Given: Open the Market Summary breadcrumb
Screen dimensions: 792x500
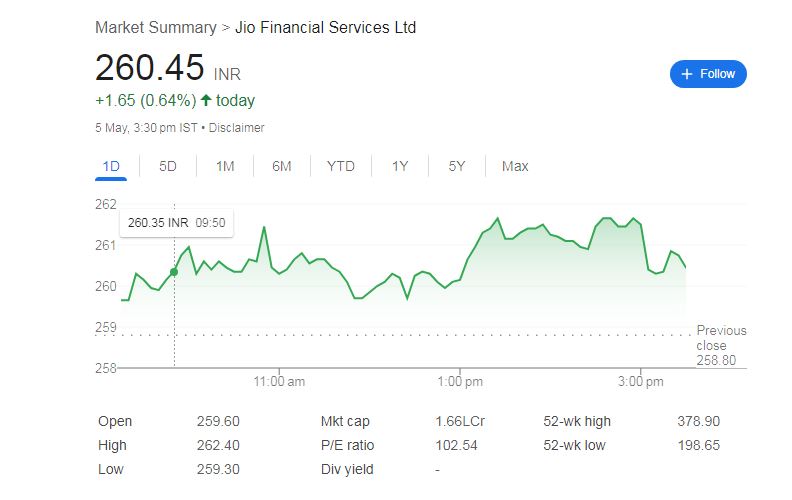Looking at the screenshot, I should (156, 27).
